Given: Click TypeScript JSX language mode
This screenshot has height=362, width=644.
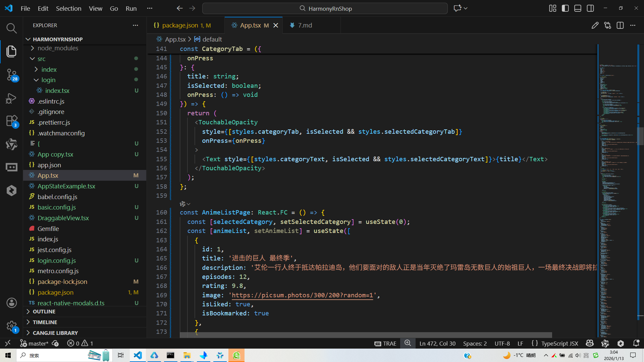Looking at the screenshot, I should [x=559, y=343].
